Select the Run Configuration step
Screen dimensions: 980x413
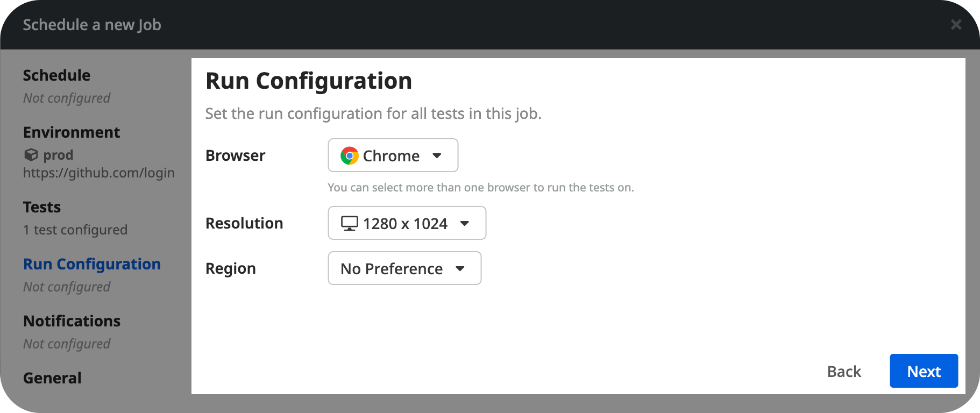[x=92, y=264]
